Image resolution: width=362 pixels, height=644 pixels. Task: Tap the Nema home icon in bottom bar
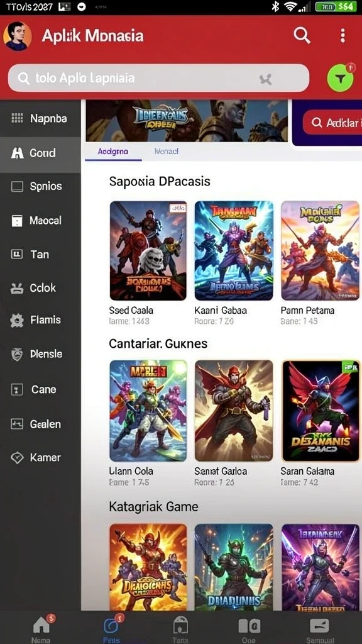(x=41, y=625)
